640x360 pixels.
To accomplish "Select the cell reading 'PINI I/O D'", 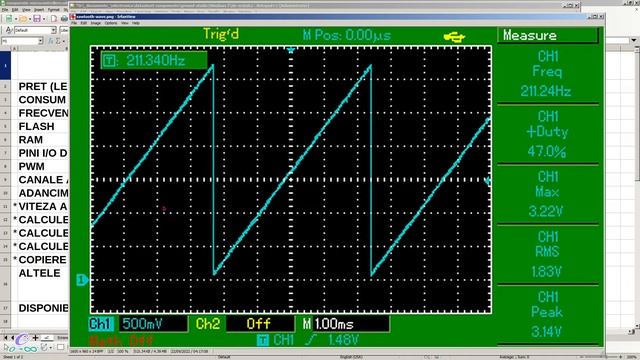I will [x=43, y=153].
